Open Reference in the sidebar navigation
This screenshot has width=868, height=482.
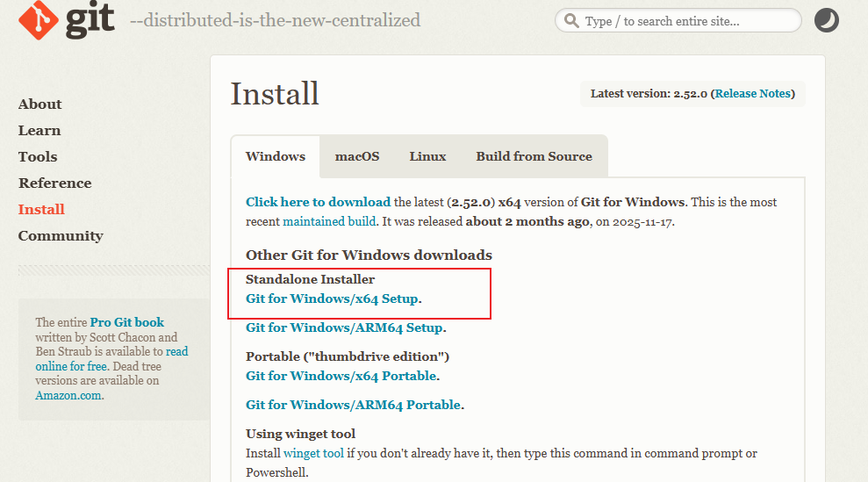pyautogui.click(x=54, y=183)
